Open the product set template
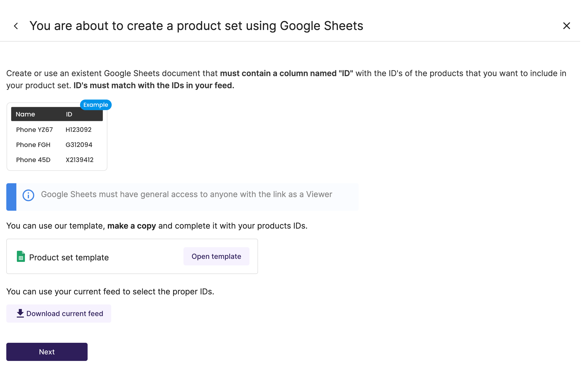 click(216, 256)
